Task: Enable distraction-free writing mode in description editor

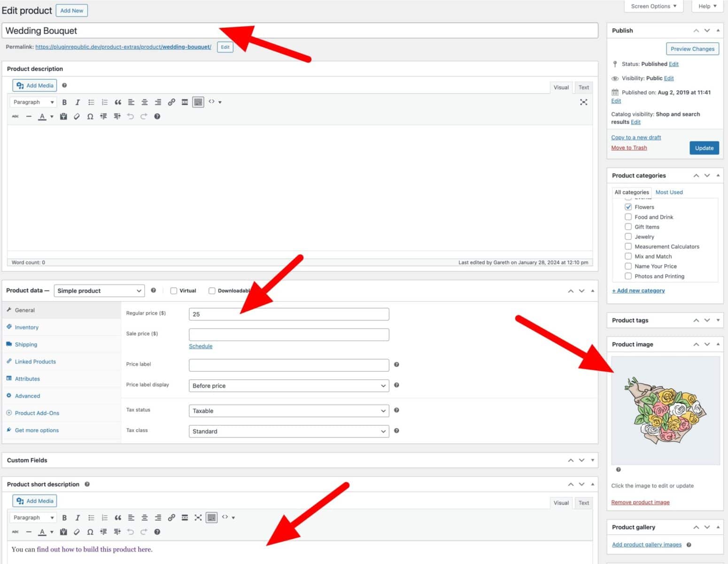Action: point(583,102)
